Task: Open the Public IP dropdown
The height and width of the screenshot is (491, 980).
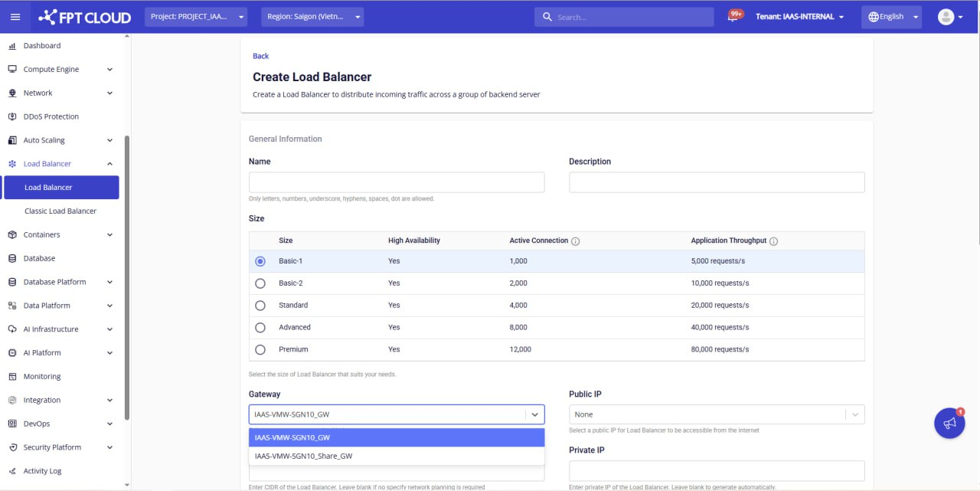Action: coord(717,414)
